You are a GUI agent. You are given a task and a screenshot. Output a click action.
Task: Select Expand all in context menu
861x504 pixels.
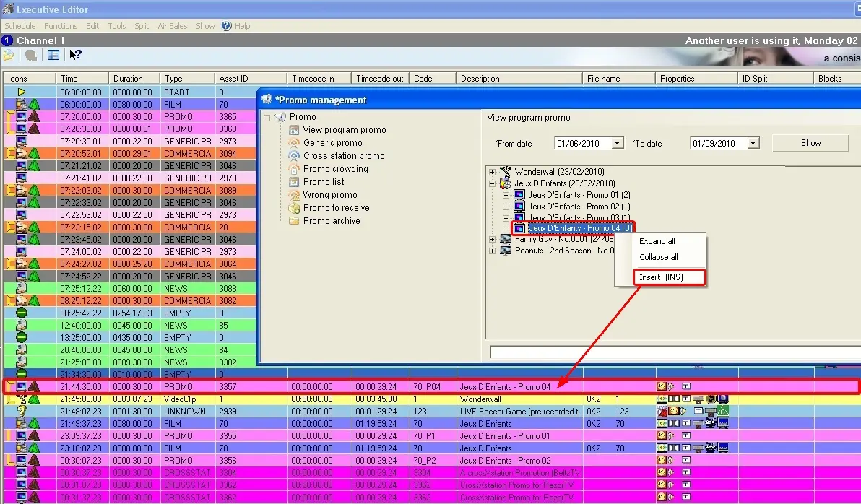[657, 241]
